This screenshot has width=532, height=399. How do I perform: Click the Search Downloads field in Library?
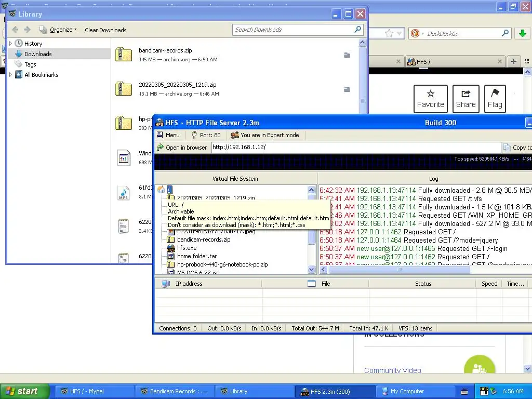click(292, 30)
